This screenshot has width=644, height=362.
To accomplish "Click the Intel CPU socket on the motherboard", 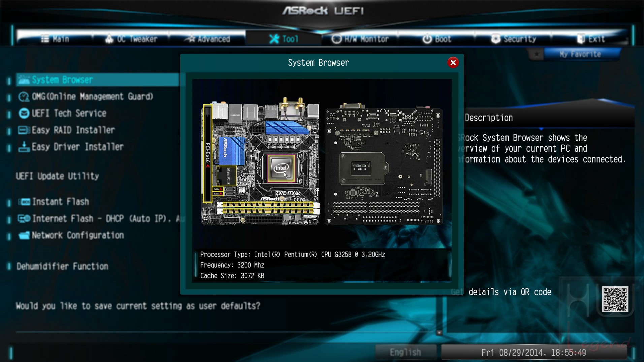I will coord(281,168).
